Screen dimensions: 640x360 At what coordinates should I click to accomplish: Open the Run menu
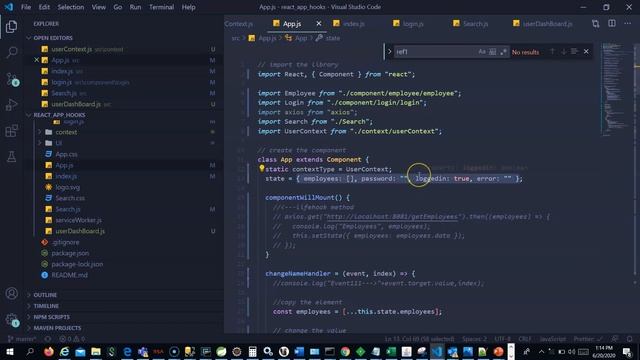pos(135,7)
